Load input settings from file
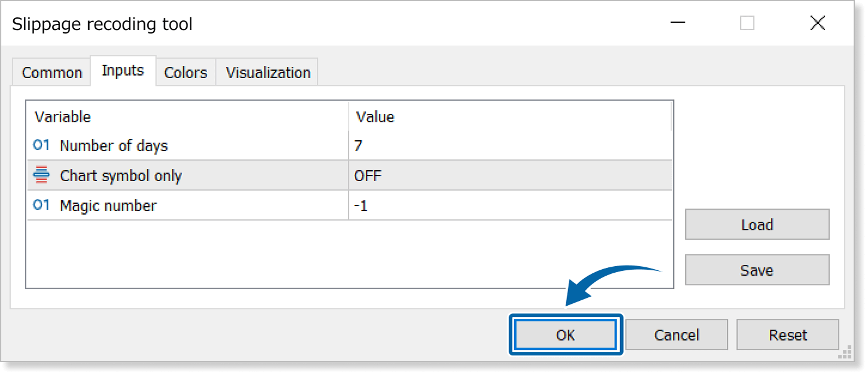The image size is (868, 374). point(757,225)
